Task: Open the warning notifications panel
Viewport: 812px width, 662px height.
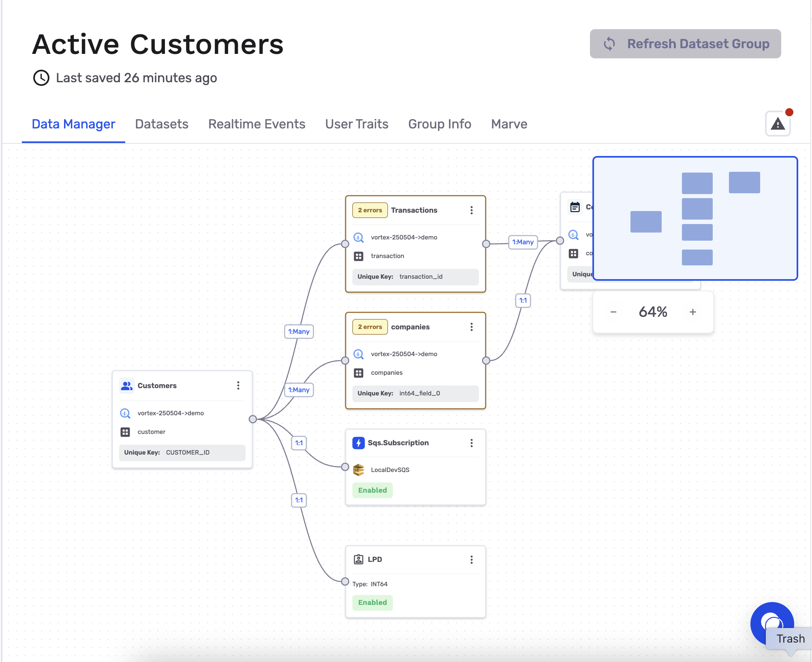Action: [778, 124]
